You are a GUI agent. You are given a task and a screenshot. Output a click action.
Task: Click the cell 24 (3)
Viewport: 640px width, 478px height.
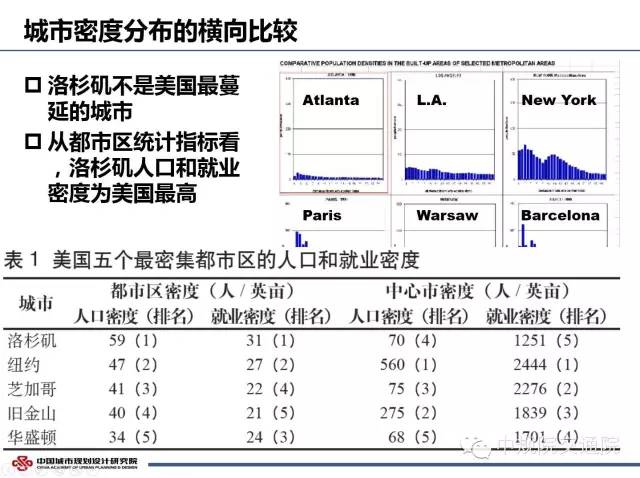tap(270, 437)
